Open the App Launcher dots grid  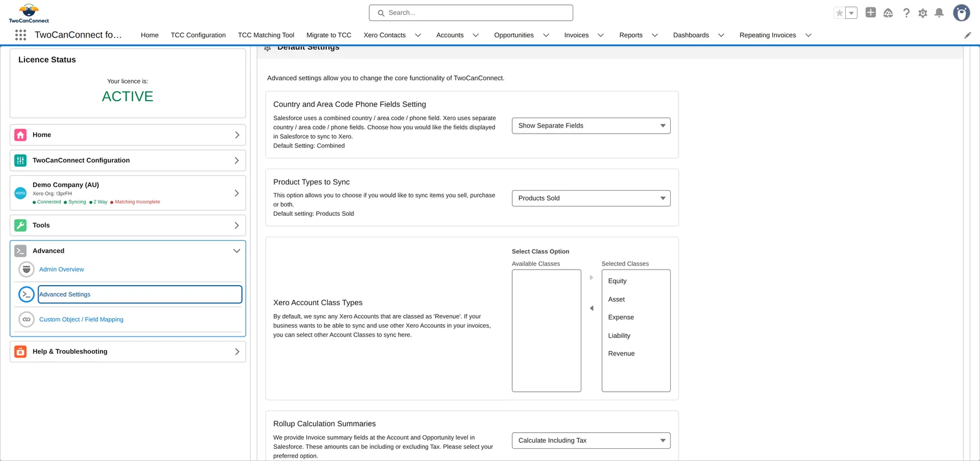coord(20,35)
